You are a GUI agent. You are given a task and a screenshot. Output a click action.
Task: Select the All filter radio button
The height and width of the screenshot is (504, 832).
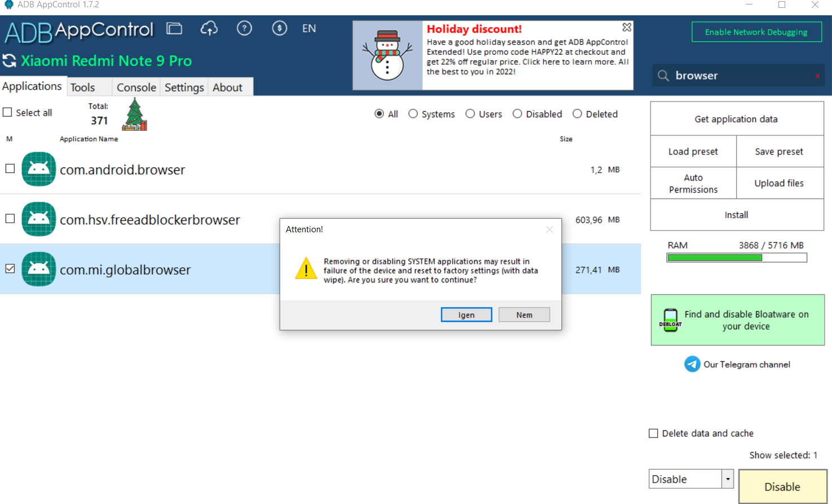click(379, 114)
